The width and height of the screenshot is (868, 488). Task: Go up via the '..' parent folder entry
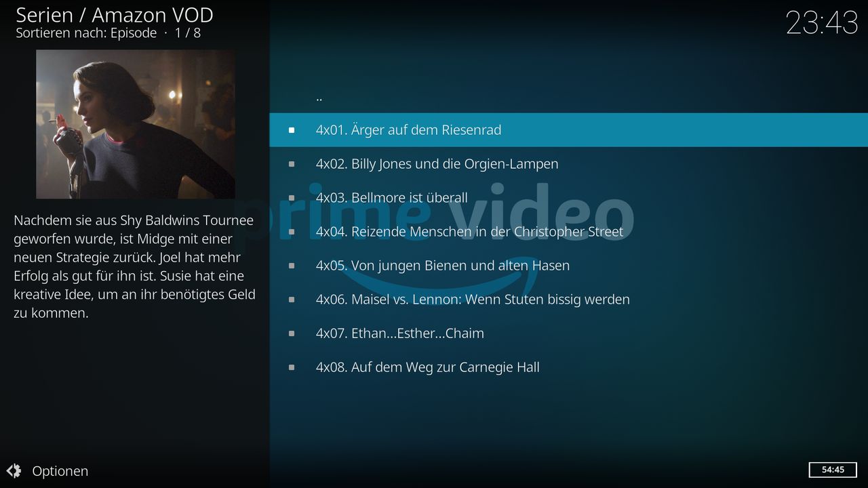568,96
